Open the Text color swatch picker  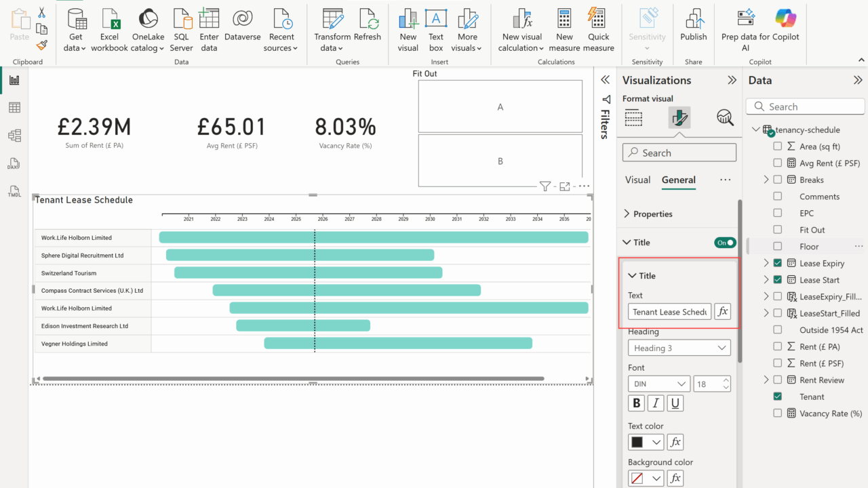(x=646, y=443)
